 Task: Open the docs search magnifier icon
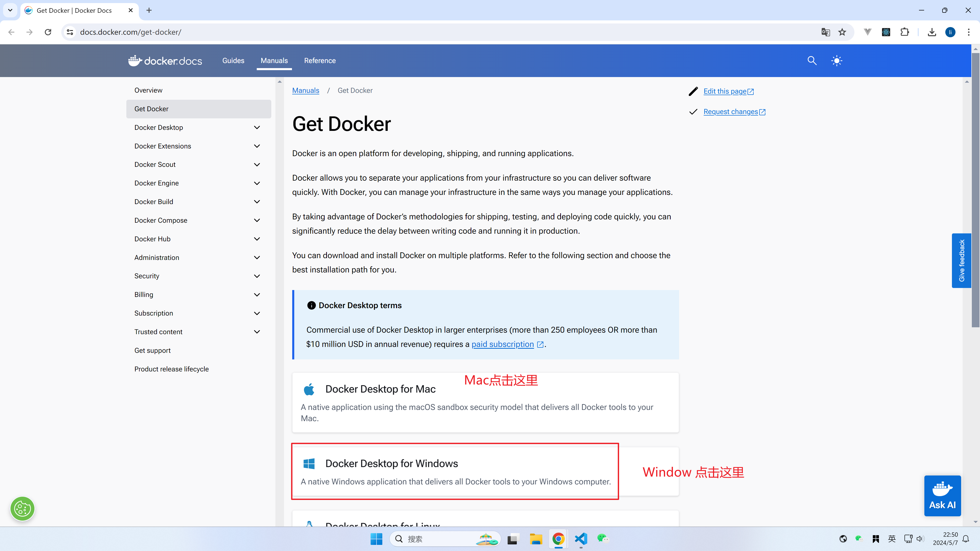pyautogui.click(x=812, y=61)
